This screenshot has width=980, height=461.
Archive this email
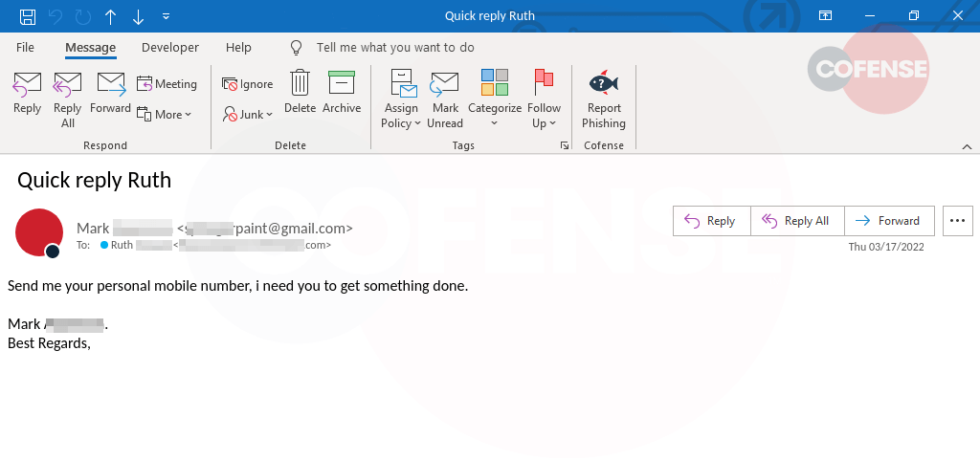(341, 94)
